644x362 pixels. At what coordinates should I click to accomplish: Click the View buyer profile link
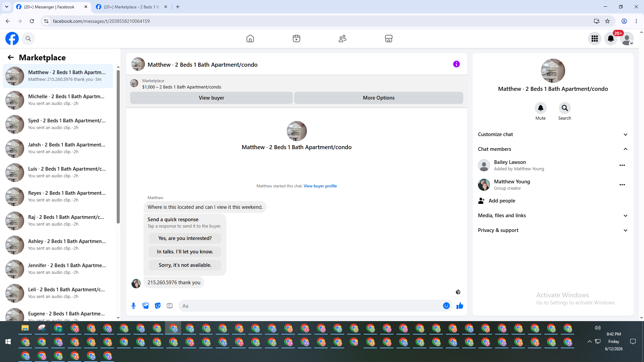pos(320,186)
